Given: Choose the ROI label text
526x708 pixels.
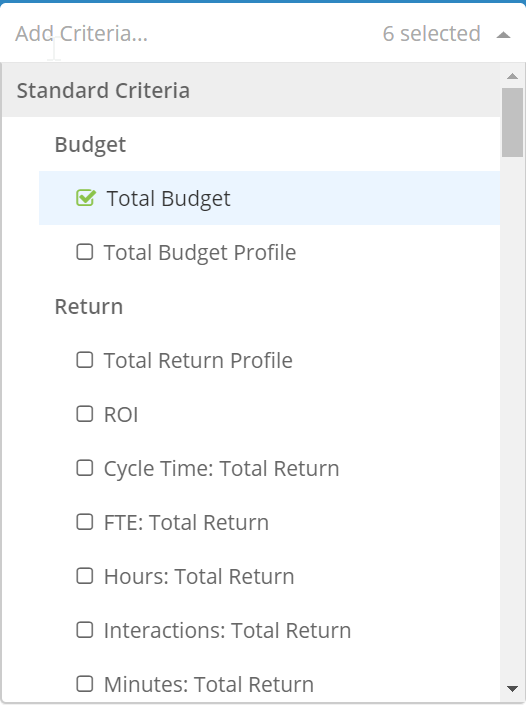Looking at the screenshot, I should pyautogui.click(x=121, y=414).
